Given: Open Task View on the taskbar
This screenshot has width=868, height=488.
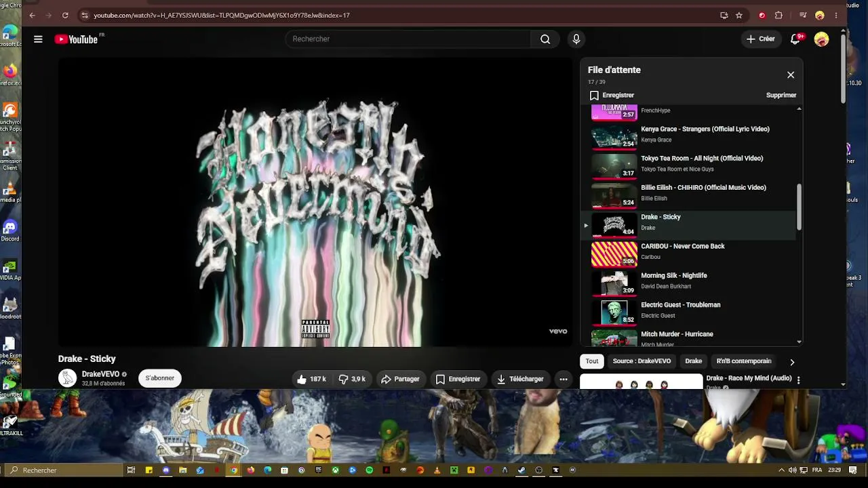Looking at the screenshot, I should (x=132, y=470).
